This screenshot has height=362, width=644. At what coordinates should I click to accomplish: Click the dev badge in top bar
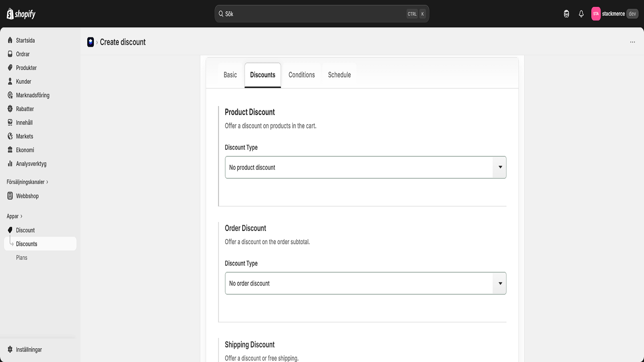[632, 14]
